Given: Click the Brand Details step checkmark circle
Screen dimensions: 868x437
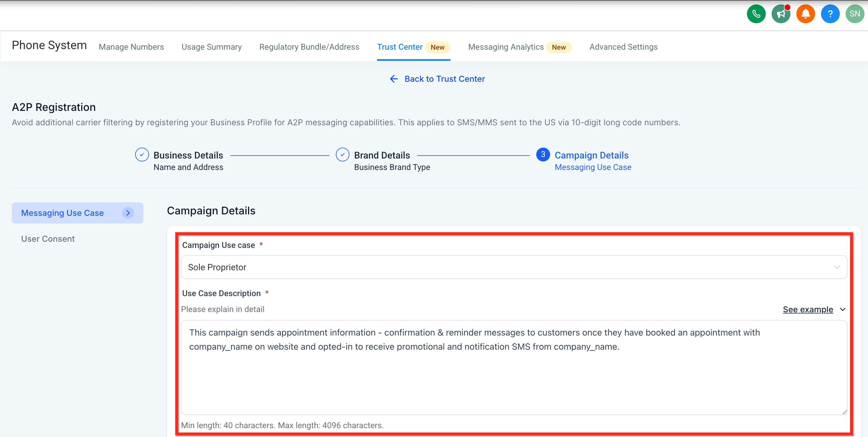Looking at the screenshot, I should click(342, 155).
